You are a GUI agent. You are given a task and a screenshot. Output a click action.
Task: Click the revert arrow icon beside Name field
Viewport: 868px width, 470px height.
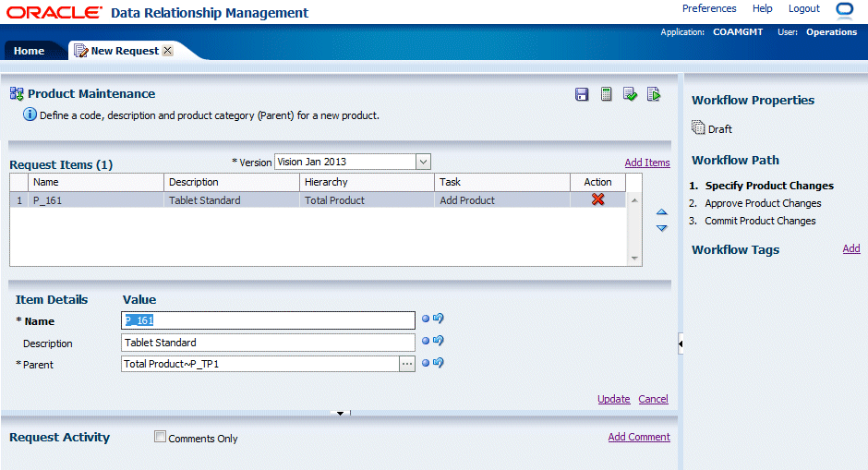pyautogui.click(x=439, y=319)
